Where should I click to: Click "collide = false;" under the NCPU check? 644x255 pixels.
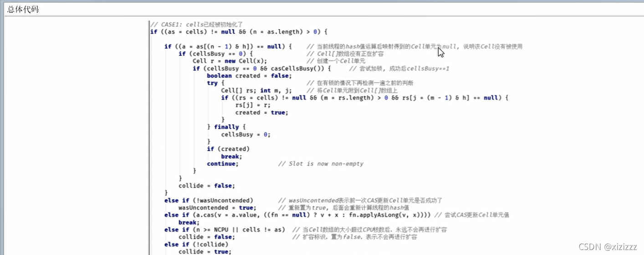coord(207,237)
